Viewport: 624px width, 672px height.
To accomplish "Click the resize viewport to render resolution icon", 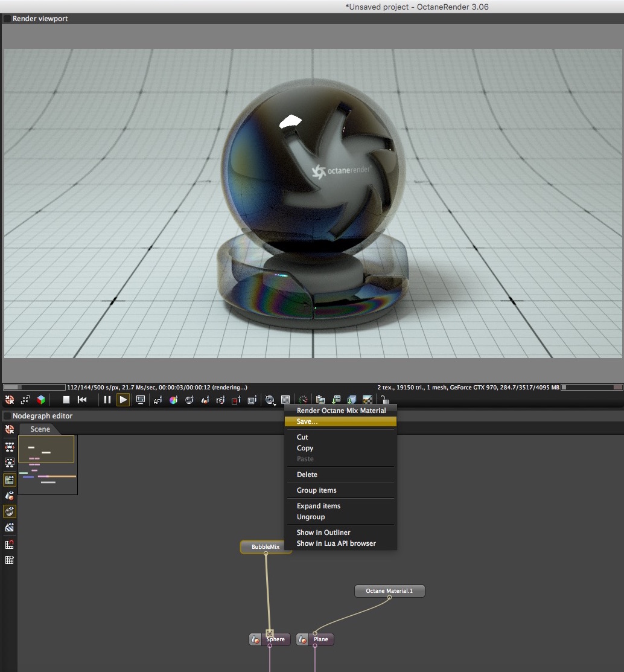I will pyautogui.click(x=25, y=400).
